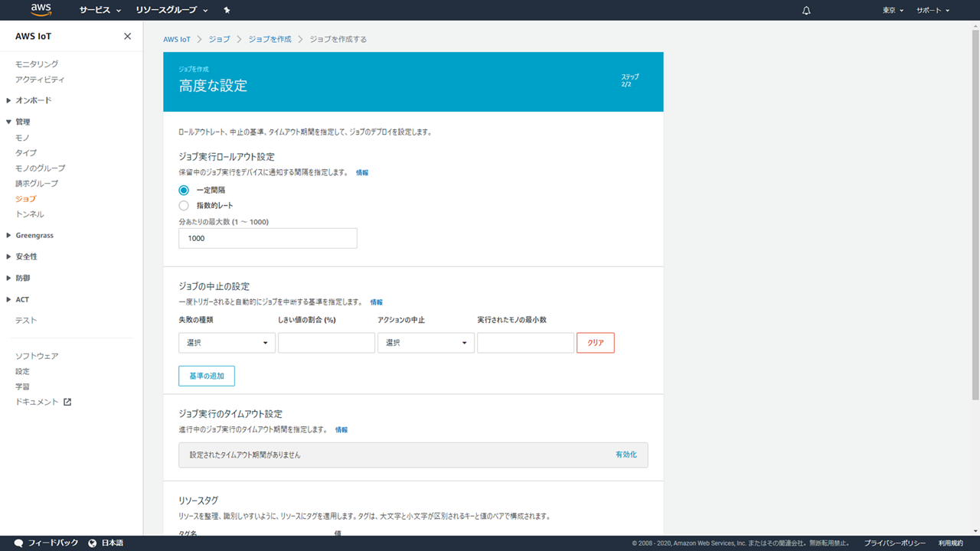This screenshot has width=980, height=551.
Task: Open the notifications bell icon
Action: [x=806, y=11]
